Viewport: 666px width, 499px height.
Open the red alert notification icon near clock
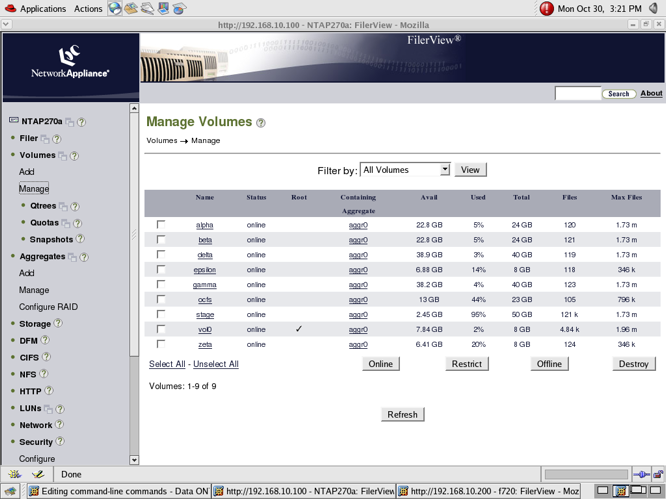pyautogui.click(x=546, y=8)
